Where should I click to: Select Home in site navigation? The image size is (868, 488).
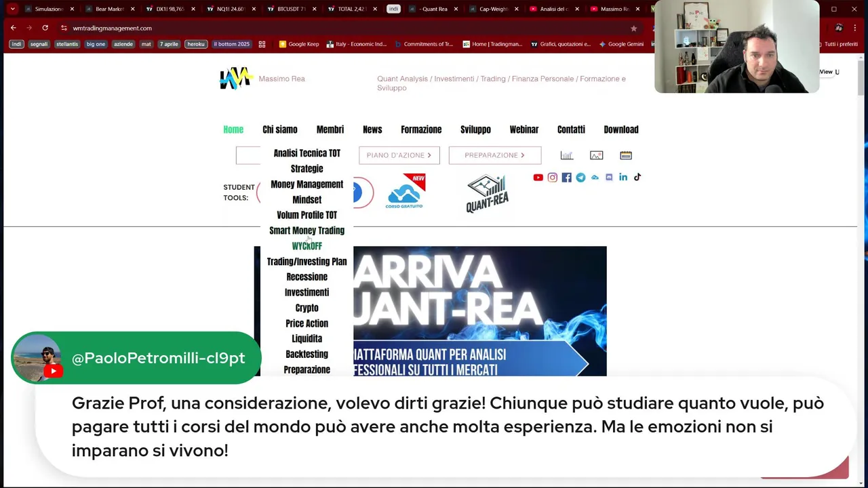point(233,129)
